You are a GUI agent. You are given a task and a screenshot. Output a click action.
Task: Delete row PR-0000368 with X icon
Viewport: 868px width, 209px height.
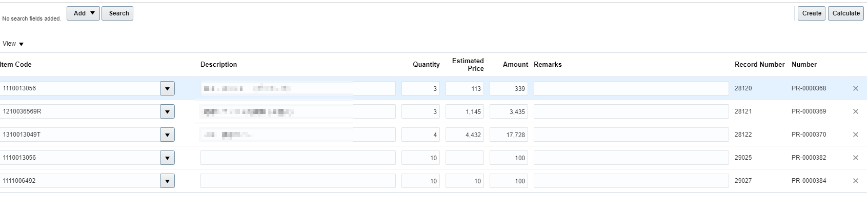tap(855, 88)
